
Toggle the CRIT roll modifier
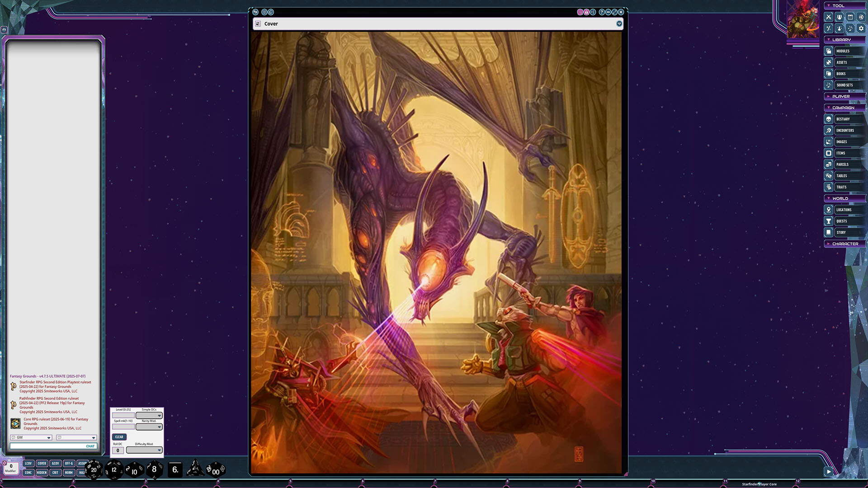55,472
